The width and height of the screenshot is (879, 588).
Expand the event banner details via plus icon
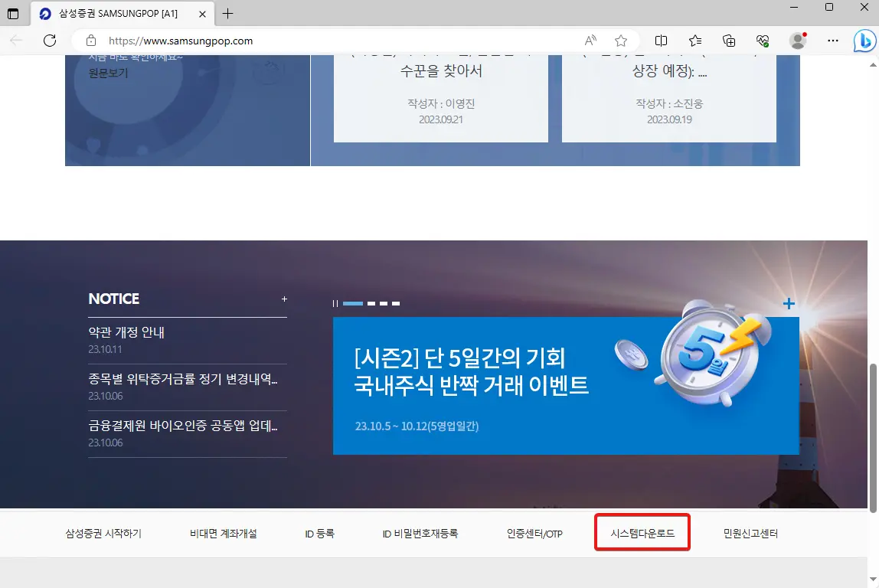tap(788, 303)
